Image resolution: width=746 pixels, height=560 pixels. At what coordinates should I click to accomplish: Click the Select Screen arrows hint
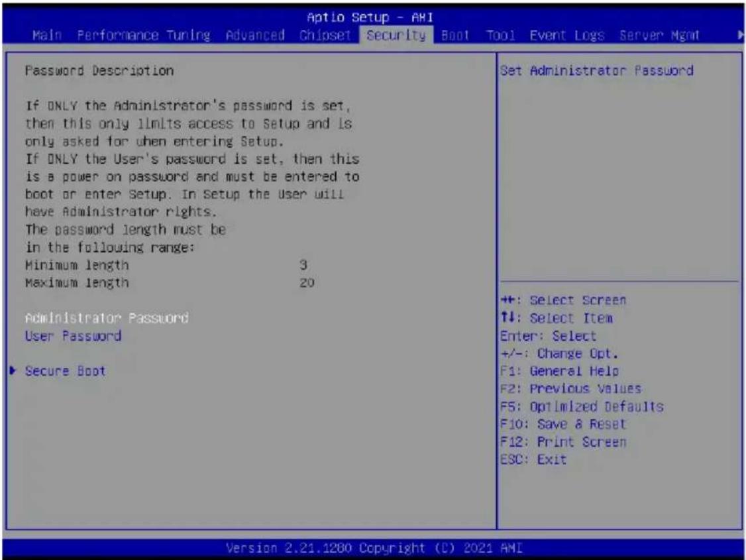coord(563,300)
